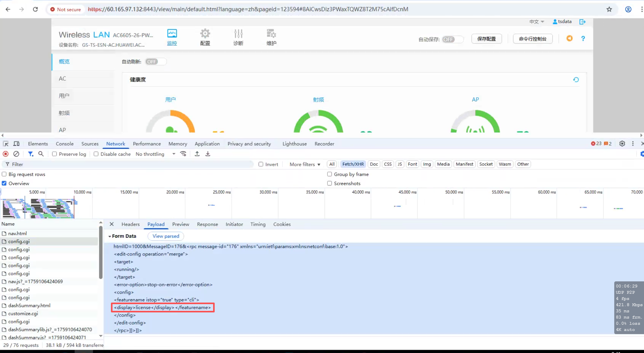Enable the Preserve log checkbox
Screen dimensions: 644x353
(x=54, y=154)
